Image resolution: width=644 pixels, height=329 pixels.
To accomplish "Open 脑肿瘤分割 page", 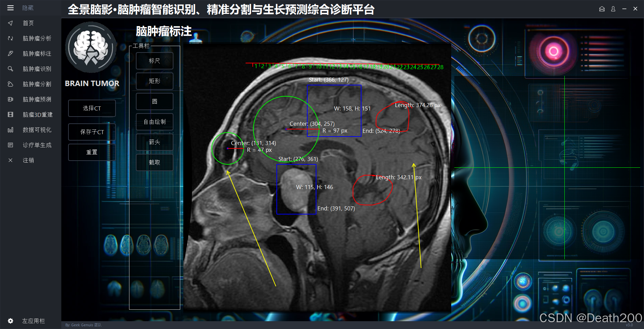I will coord(37,84).
